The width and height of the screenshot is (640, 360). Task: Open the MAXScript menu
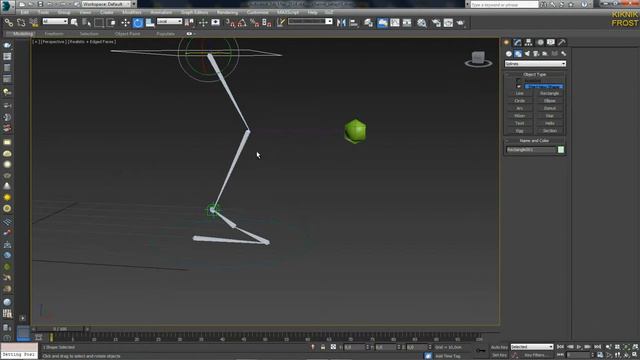pyautogui.click(x=288, y=12)
